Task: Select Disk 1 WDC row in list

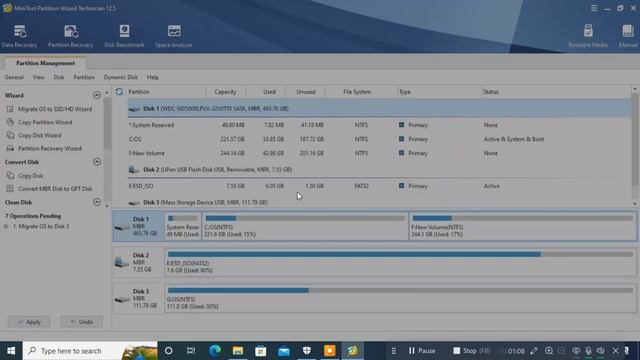Action: tap(379, 109)
